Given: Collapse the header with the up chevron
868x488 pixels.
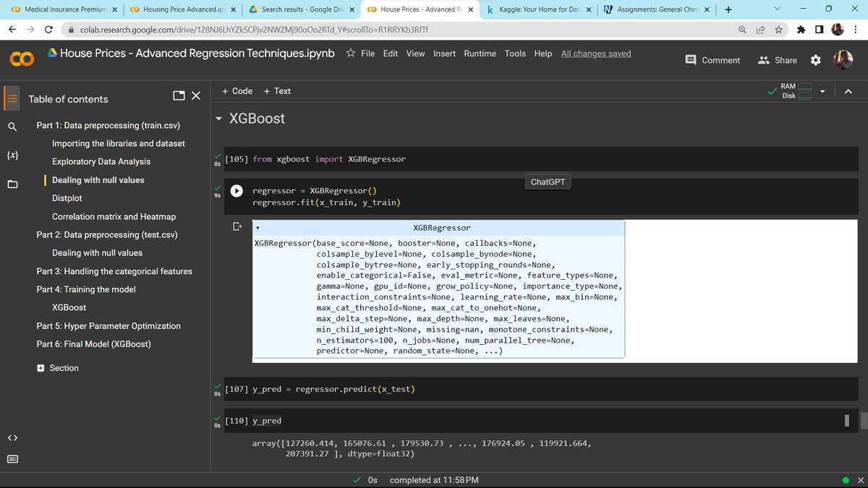Looking at the screenshot, I should (848, 91).
